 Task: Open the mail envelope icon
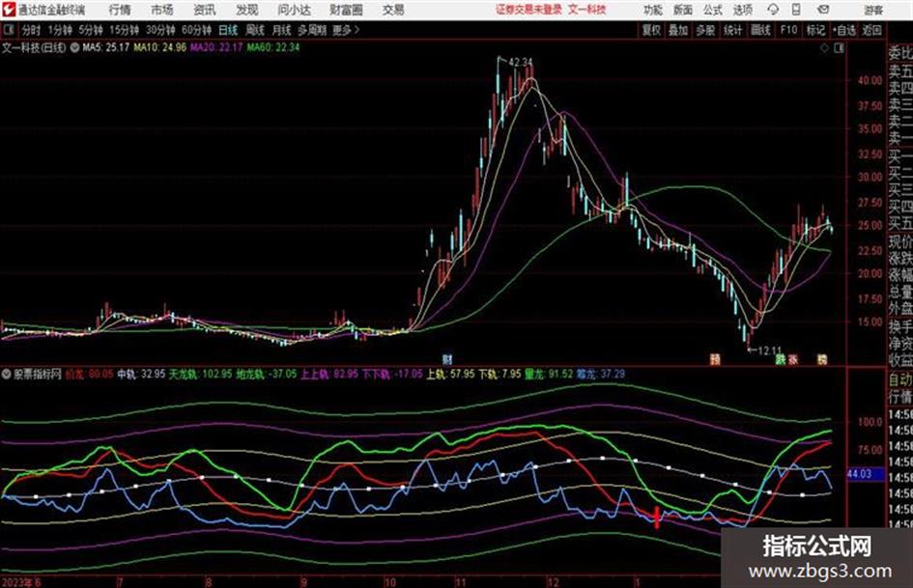coord(823,10)
